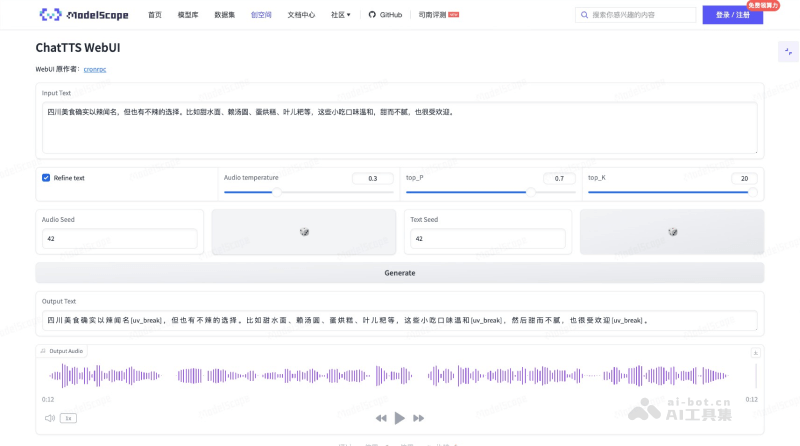Go to 模型库 in navigation
The image size is (800, 446).
[188, 15]
